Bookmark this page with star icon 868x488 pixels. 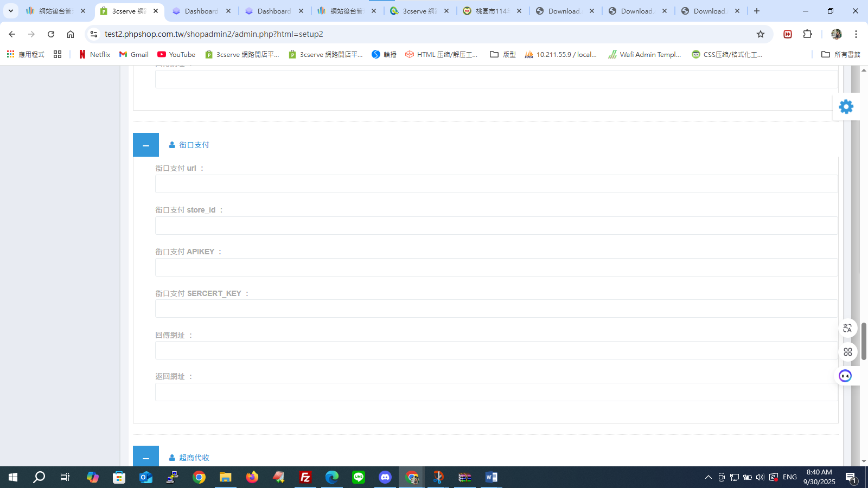pos(761,34)
